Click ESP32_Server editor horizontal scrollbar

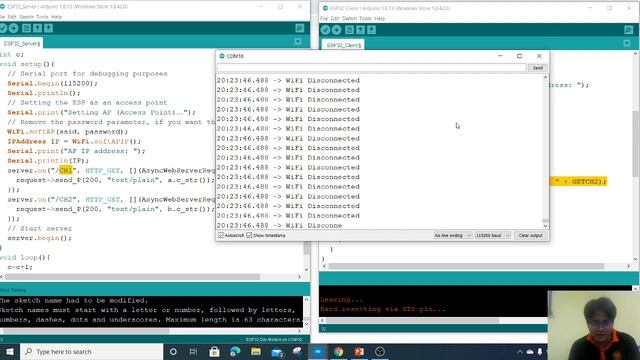click(x=132, y=277)
